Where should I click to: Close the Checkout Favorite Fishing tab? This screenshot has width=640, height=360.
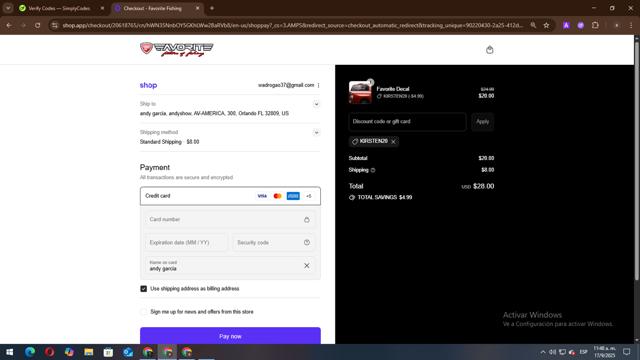pyautogui.click(x=198, y=8)
